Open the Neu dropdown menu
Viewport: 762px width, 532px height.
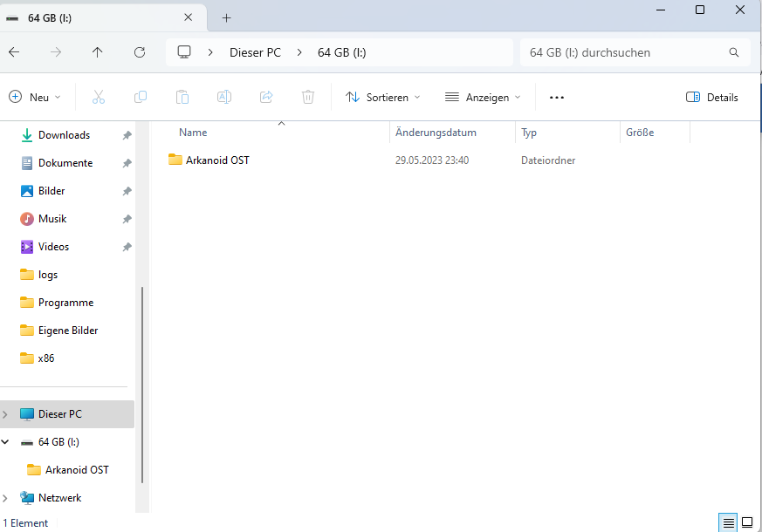[36, 97]
